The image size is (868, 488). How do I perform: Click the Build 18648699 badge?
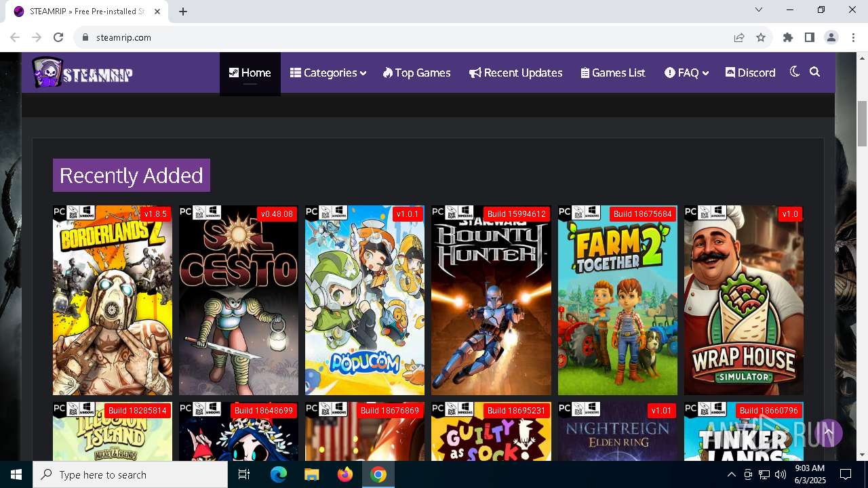click(x=264, y=411)
